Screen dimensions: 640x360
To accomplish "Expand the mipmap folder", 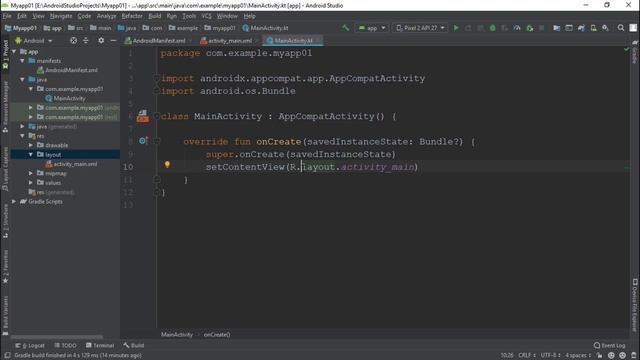I will click(31, 173).
